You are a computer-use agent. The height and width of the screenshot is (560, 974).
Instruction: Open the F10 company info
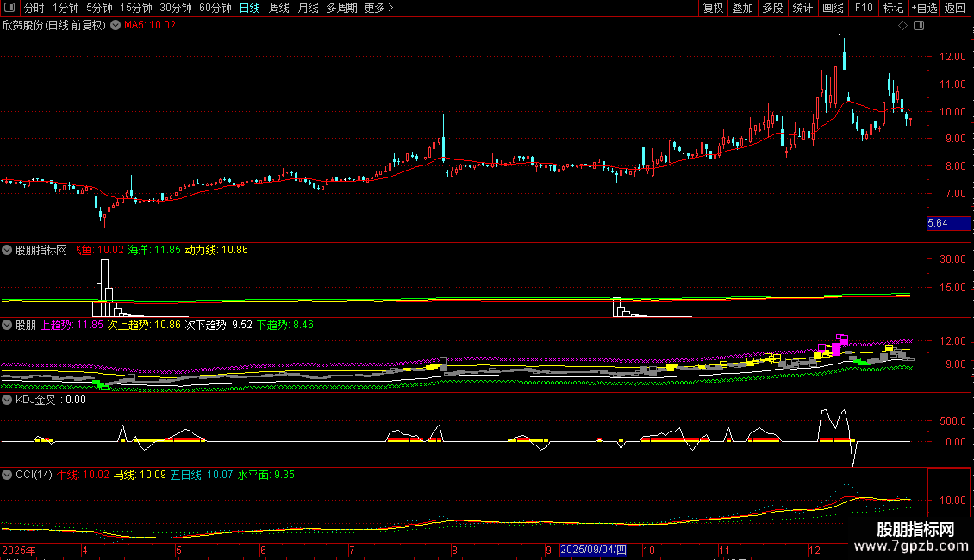click(863, 9)
